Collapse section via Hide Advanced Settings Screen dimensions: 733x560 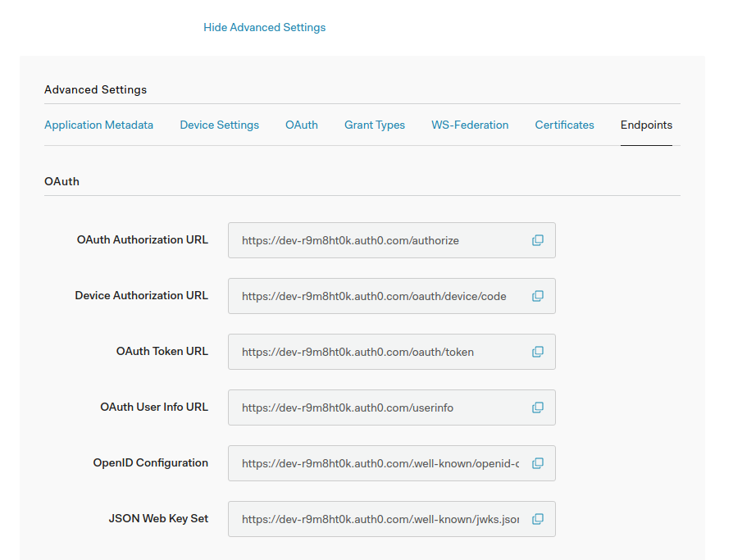coord(264,27)
